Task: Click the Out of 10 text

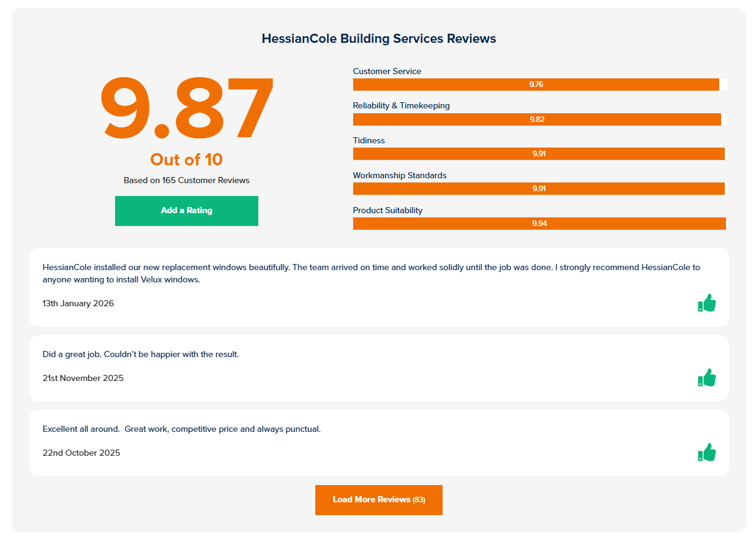Action: coord(186,159)
